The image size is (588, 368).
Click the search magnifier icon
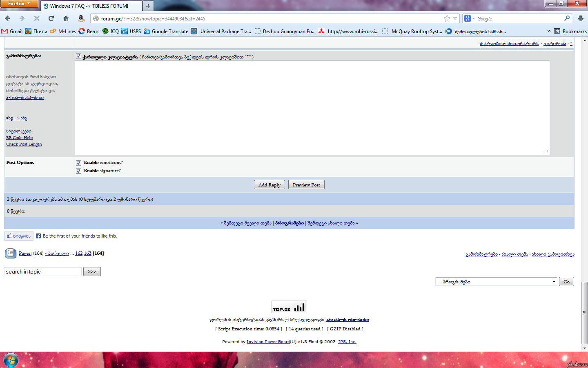(x=567, y=18)
